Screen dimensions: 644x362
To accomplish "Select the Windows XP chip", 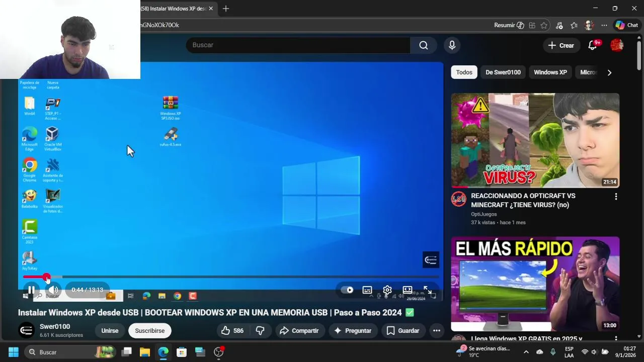I will (550, 72).
